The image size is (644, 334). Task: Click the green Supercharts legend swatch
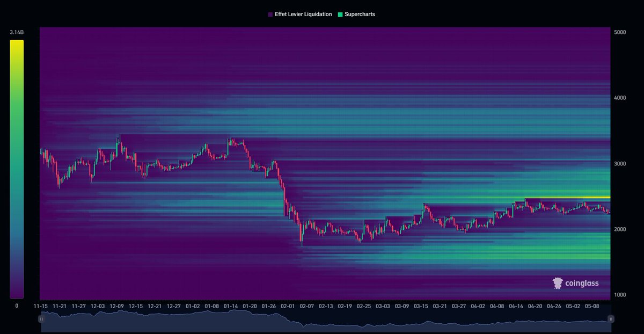click(x=340, y=14)
